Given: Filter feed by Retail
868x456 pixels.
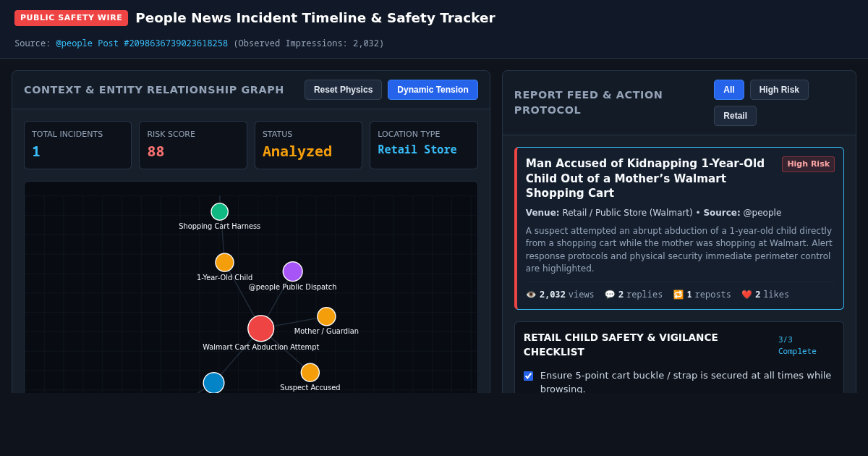Looking at the screenshot, I should click(735, 116).
